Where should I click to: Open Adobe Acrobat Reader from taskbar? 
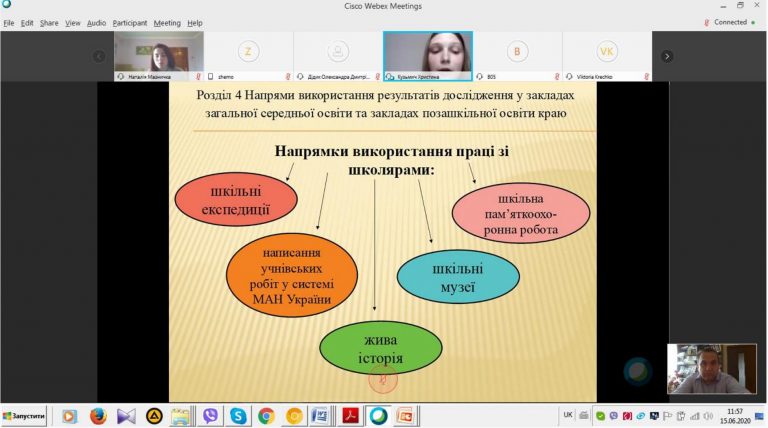point(350,416)
